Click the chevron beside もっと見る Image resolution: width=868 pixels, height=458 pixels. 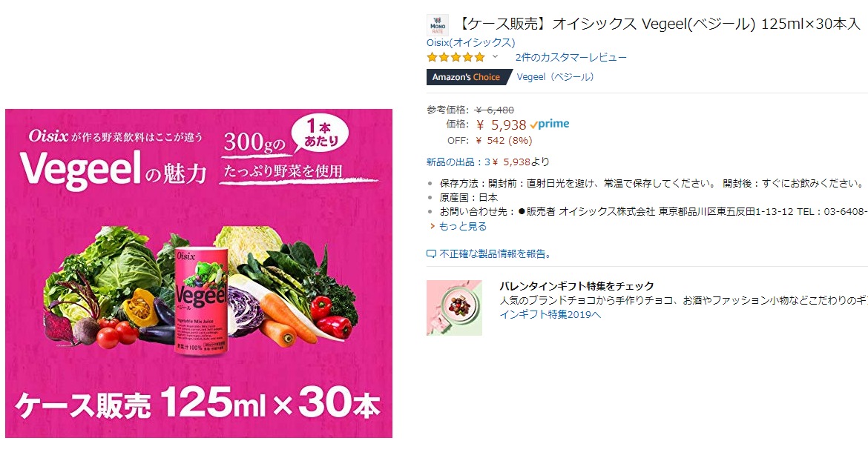pos(433,226)
